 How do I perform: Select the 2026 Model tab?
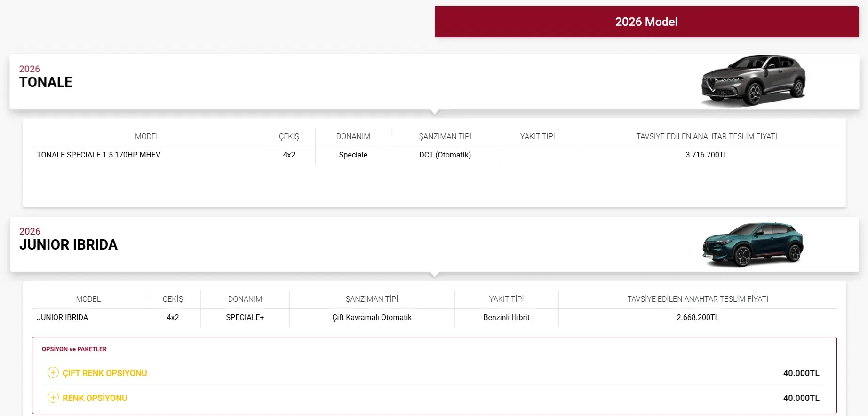646,22
